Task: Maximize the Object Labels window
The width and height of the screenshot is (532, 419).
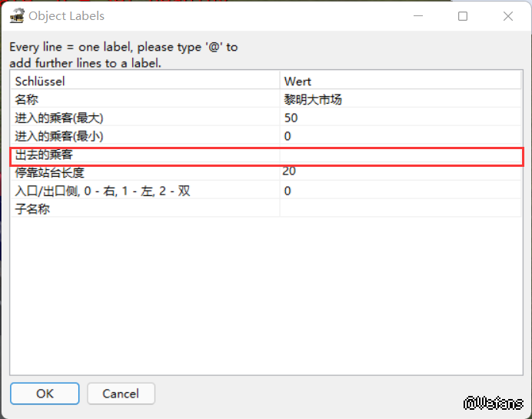Action: (x=463, y=16)
